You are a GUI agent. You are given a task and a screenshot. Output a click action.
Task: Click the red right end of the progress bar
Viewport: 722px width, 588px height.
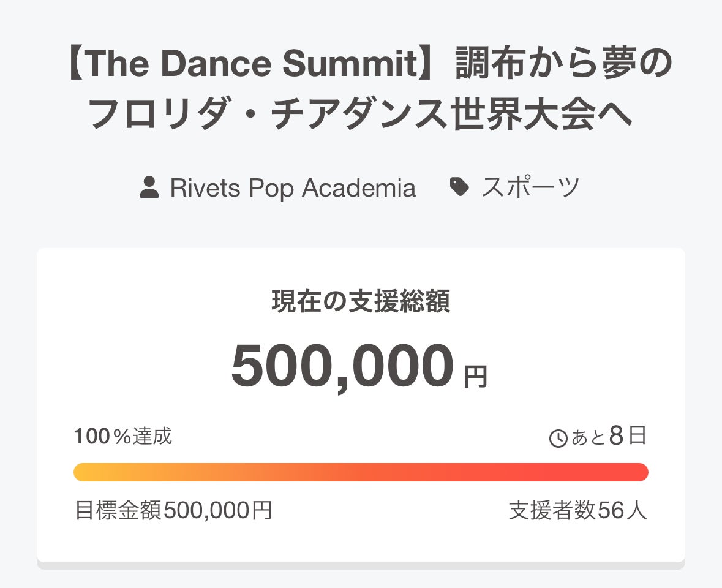point(637,472)
